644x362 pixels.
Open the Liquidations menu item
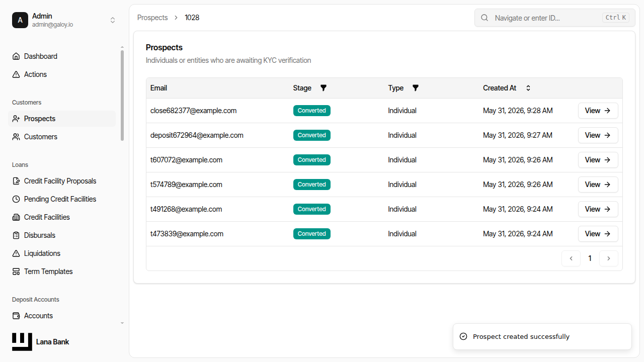tap(62, 253)
